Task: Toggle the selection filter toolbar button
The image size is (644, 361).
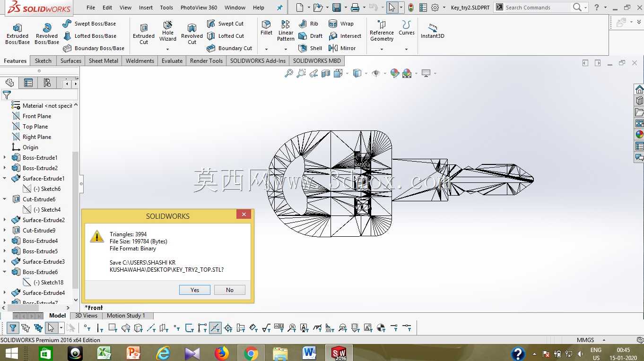Action: (x=13, y=328)
